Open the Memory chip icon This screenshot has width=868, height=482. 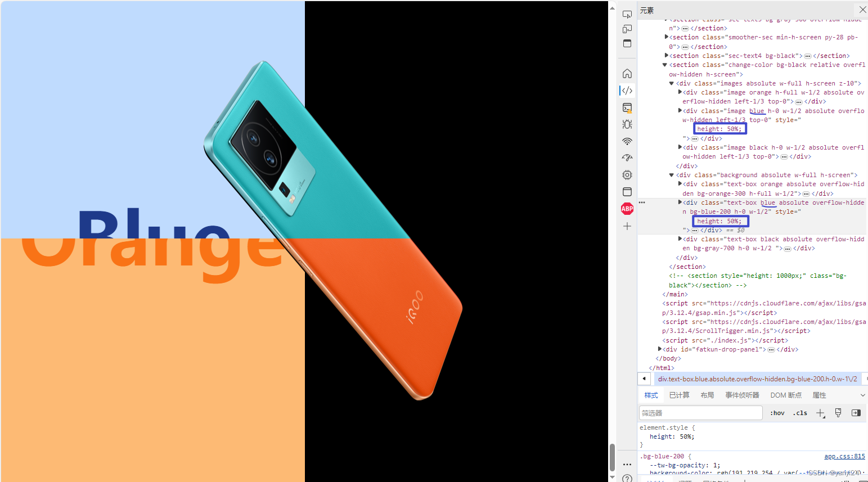[627, 175]
